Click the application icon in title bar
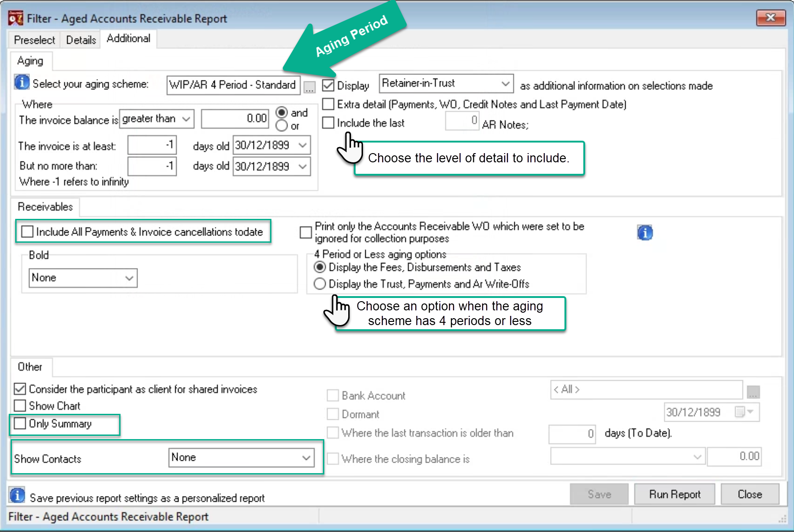The width and height of the screenshot is (794, 532). coord(16,18)
